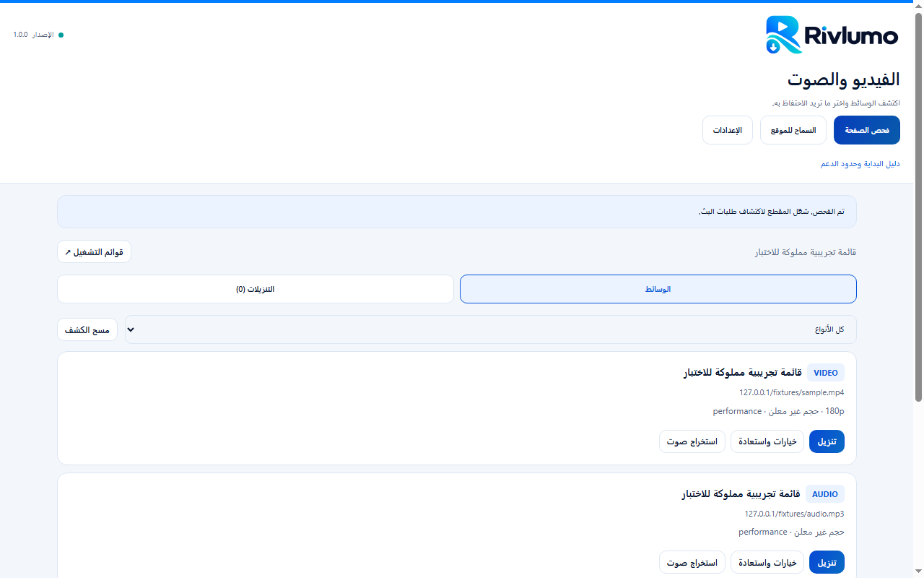
Task: Click استخراج صوت for the AUDIO item
Action: [692, 562]
